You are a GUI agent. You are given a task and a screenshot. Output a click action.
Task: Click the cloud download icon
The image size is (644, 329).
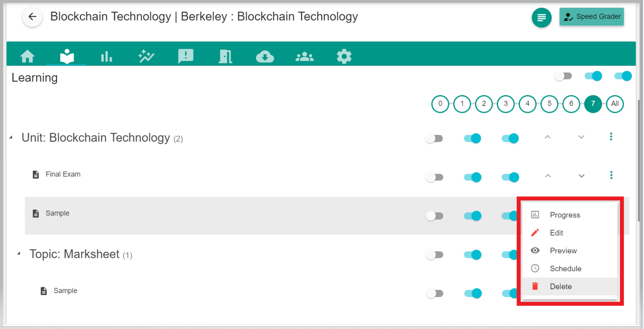tap(265, 57)
